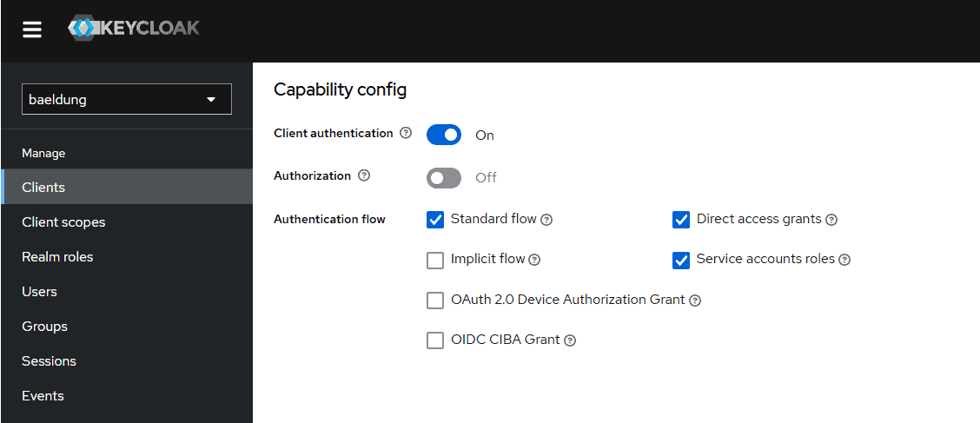Viewport: 980px width, 423px height.
Task: Open the baeldung realm dropdown
Action: pyautogui.click(x=127, y=99)
